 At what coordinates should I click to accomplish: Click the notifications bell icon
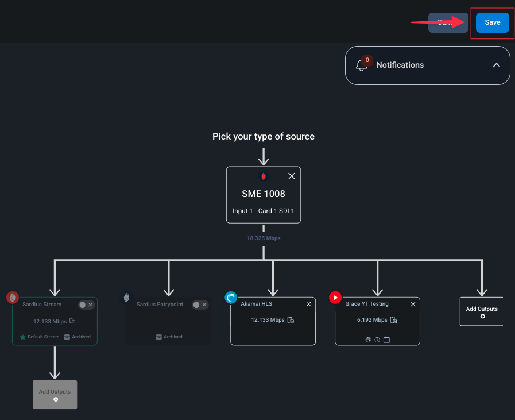[x=361, y=65]
